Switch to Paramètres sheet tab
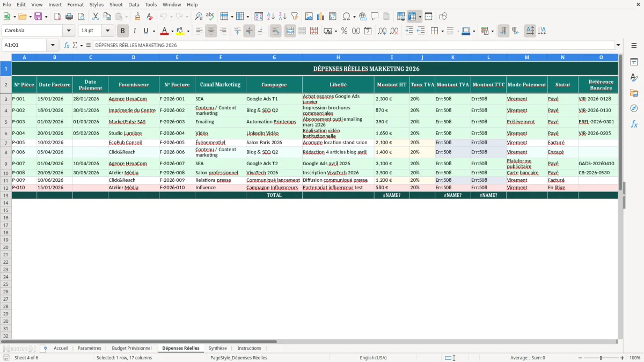Viewport: 644px width, 362px height. click(x=89, y=348)
